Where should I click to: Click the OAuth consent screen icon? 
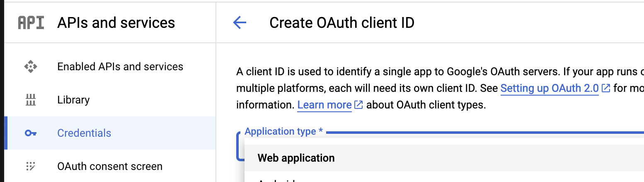point(31,166)
